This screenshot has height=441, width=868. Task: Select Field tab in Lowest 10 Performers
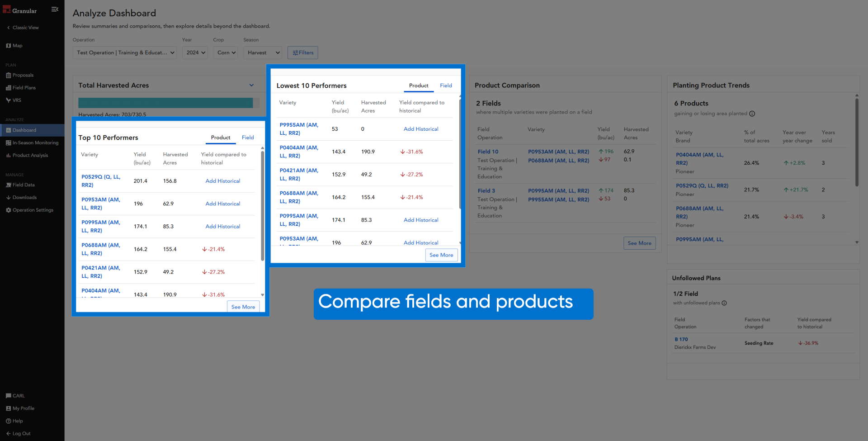446,85
